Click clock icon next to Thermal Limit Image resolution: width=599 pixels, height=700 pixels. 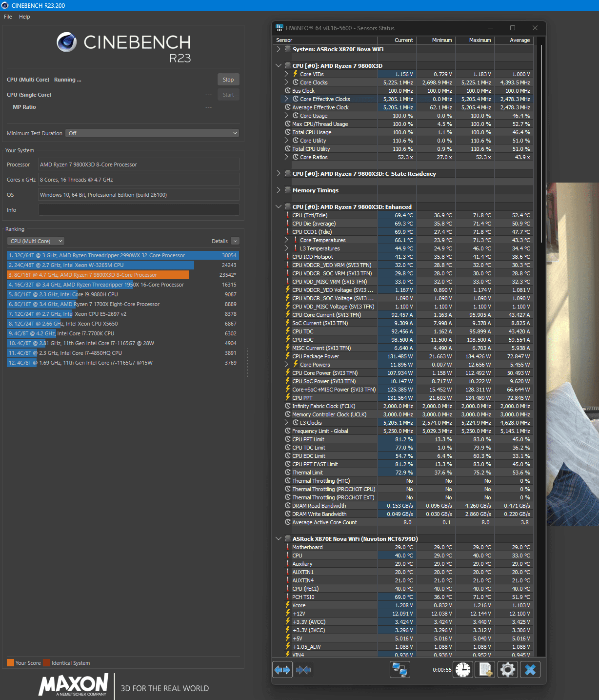click(x=288, y=473)
